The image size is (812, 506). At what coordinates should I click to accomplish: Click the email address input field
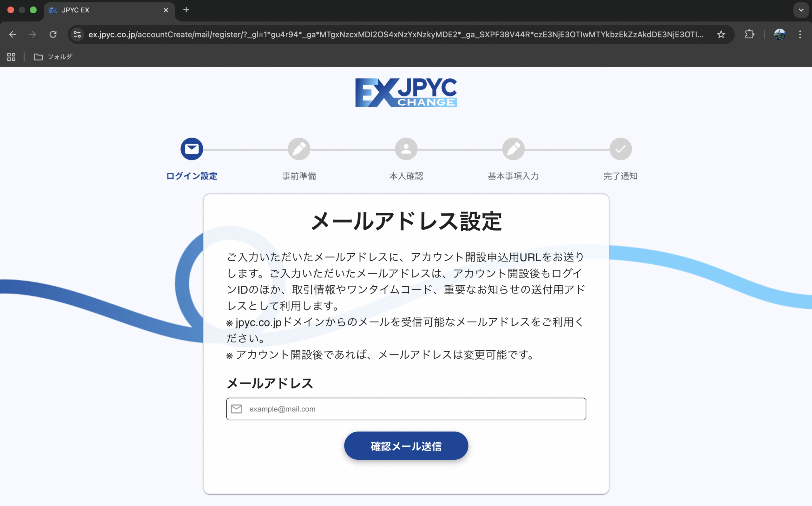coord(406,409)
